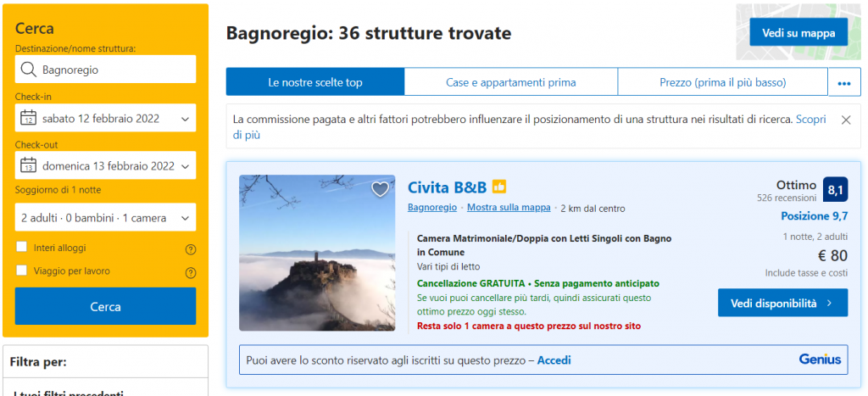Select the Case e appartamenti prima tab
This screenshot has height=396, width=868.
pyautogui.click(x=510, y=82)
